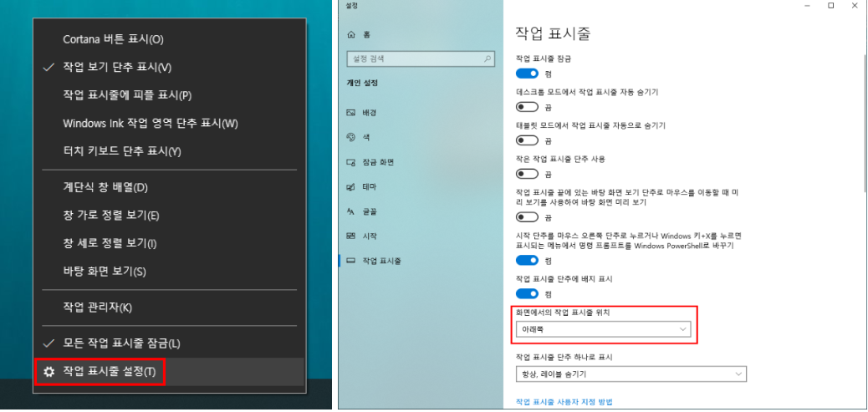Click the 테마 (Themes) sidebar icon

pyautogui.click(x=350, y=186)
